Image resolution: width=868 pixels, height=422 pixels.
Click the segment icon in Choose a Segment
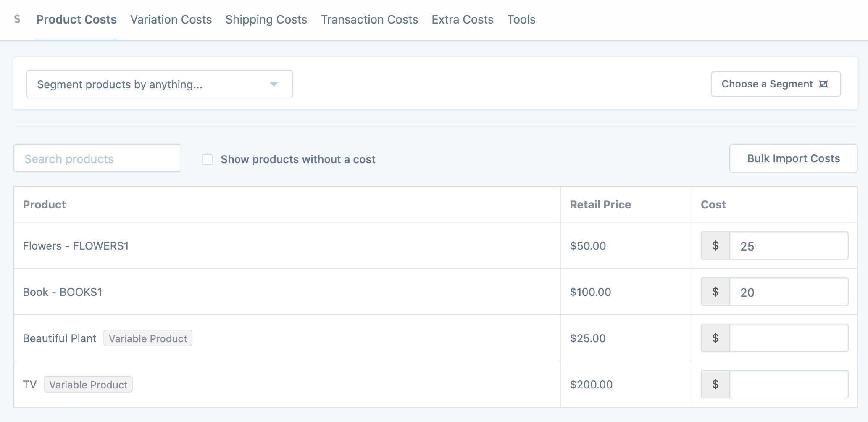coord(823,84)
